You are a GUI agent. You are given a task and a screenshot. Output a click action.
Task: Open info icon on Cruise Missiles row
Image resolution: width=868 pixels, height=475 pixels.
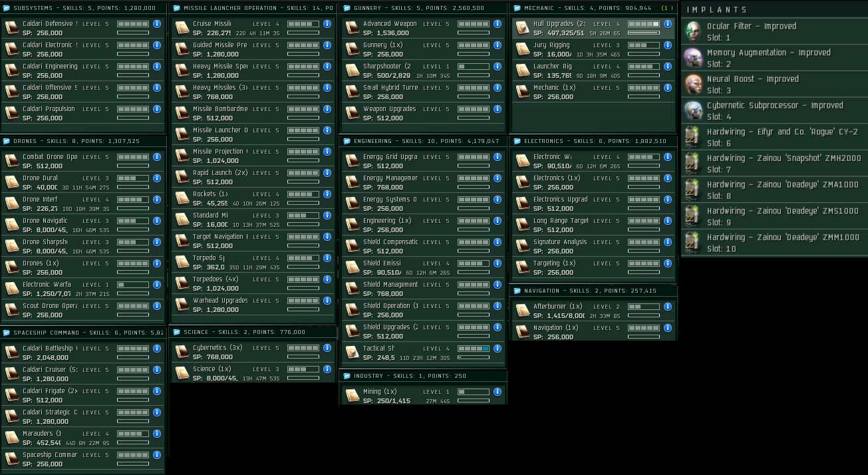coord(327,24)
